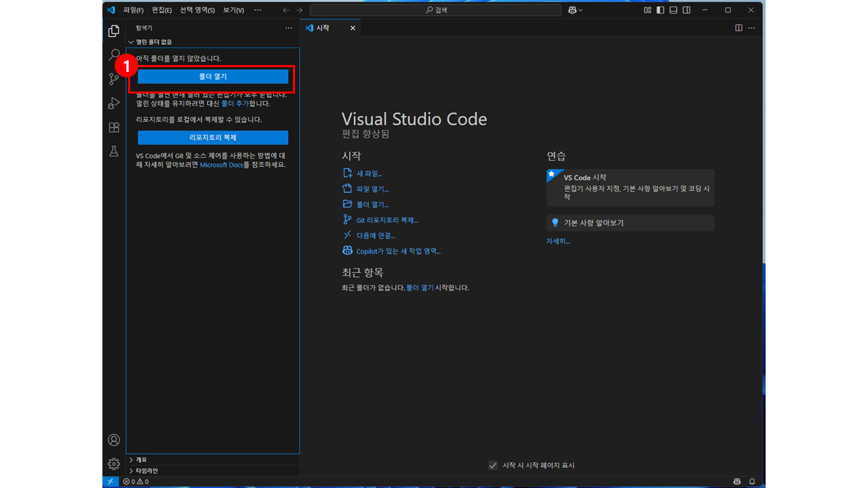Click 'Copilot가 있는 새 작업 영역...' link
This screenshot has height=488, width=868.
click(398, 251)
